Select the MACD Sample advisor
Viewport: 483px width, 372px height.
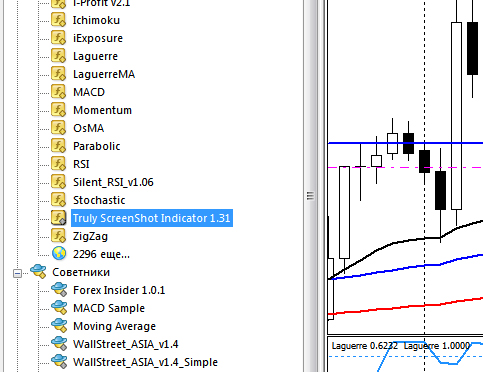109,308
